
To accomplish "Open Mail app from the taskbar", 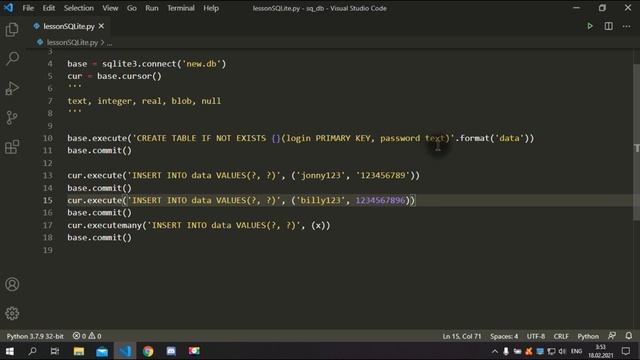I will pyautogui.click(x=102, y=351).
